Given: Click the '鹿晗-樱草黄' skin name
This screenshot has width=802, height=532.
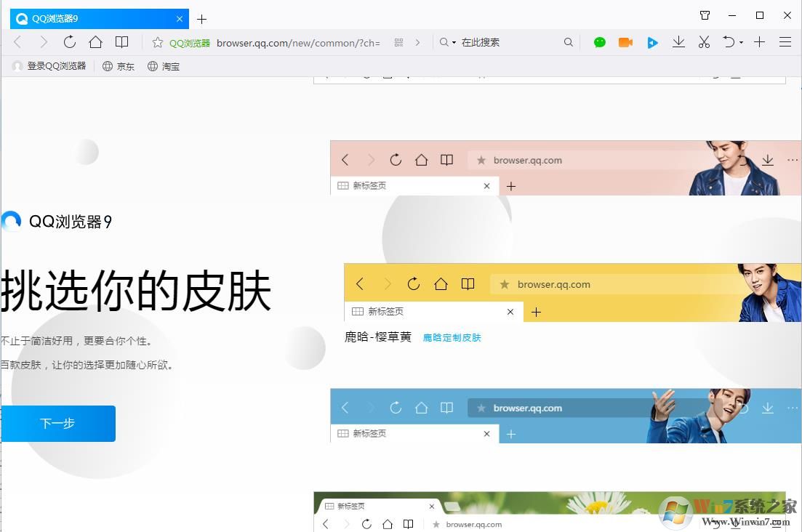Looking at the screenshot, I should pyautogui.click(x=378, y=336).
